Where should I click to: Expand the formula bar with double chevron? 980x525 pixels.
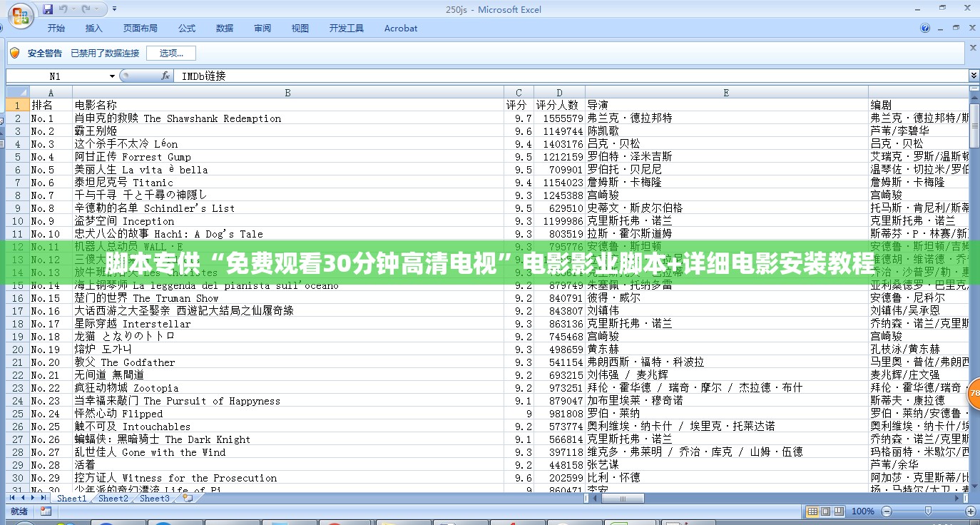974,76
